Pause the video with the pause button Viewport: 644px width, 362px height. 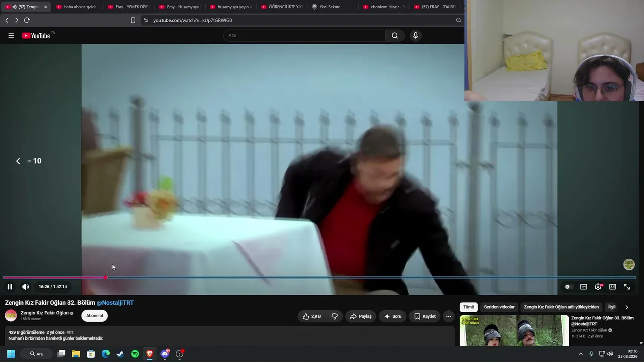click(x=10, y=287)
